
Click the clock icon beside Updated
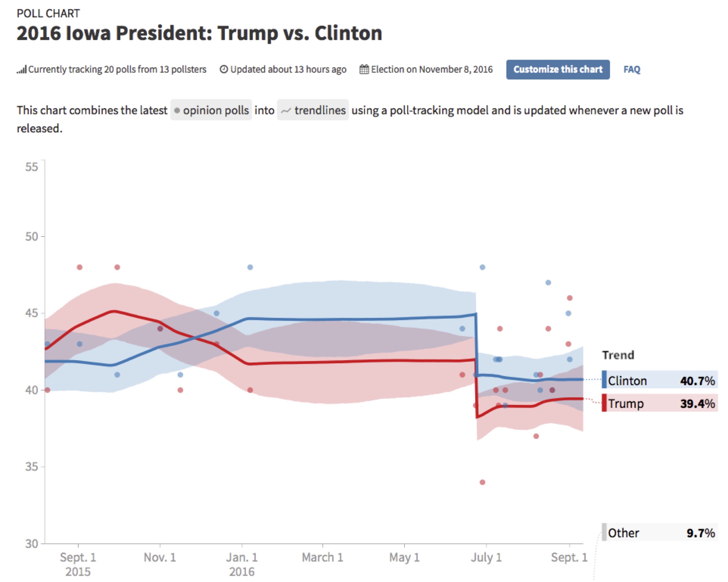(224, 69)
